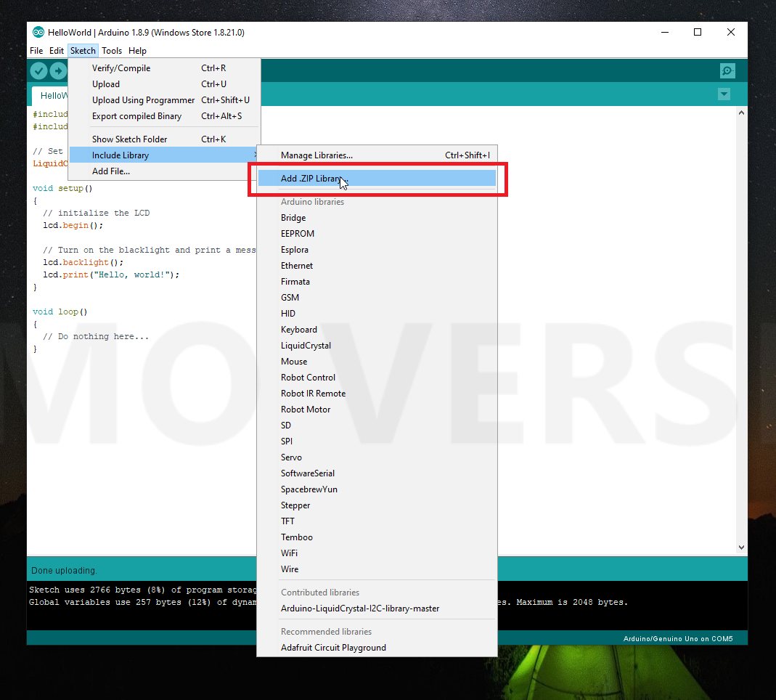Include the Firmata library
Screen dimensions: 776x700
click(377, 282)
